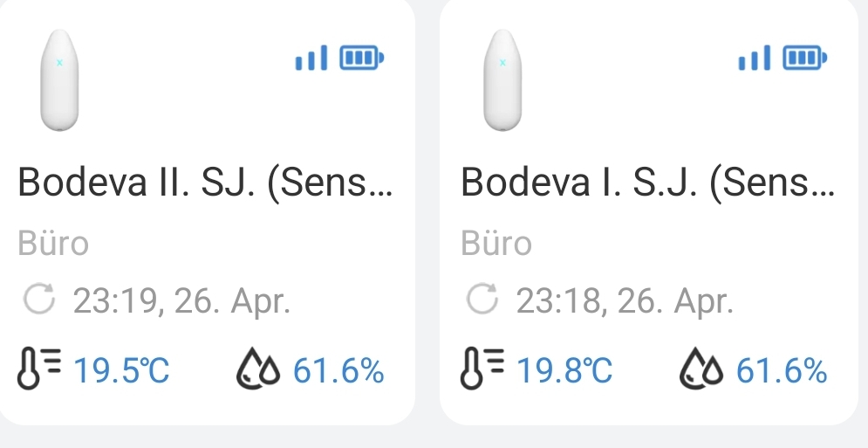Select the 19.8°C temperature reading
This screenshot has width=868, height=448.
tap(564, 372)
